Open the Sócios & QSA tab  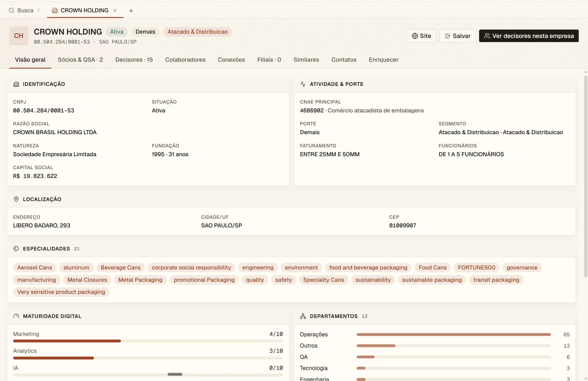(80, 60)
